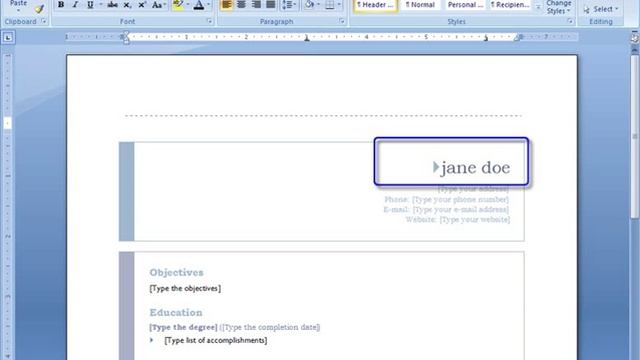
Task: Justify the text
Action: pos(271,4)
